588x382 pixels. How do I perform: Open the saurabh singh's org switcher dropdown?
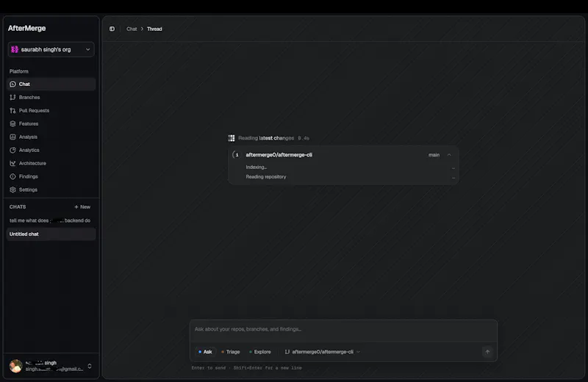[x=51, y=49]
